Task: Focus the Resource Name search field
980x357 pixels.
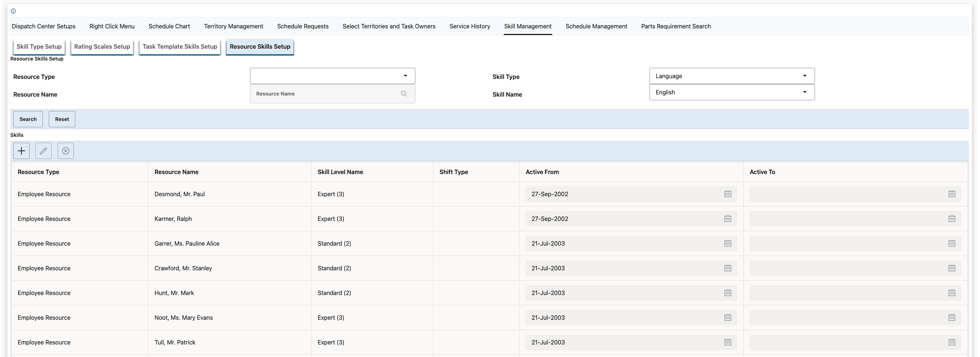Action: point(332,94)
